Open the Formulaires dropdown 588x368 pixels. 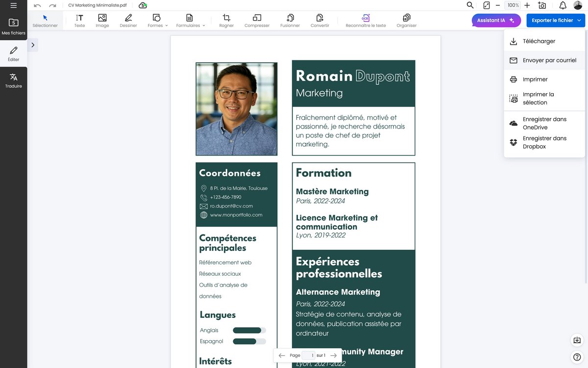coord(191,21)
